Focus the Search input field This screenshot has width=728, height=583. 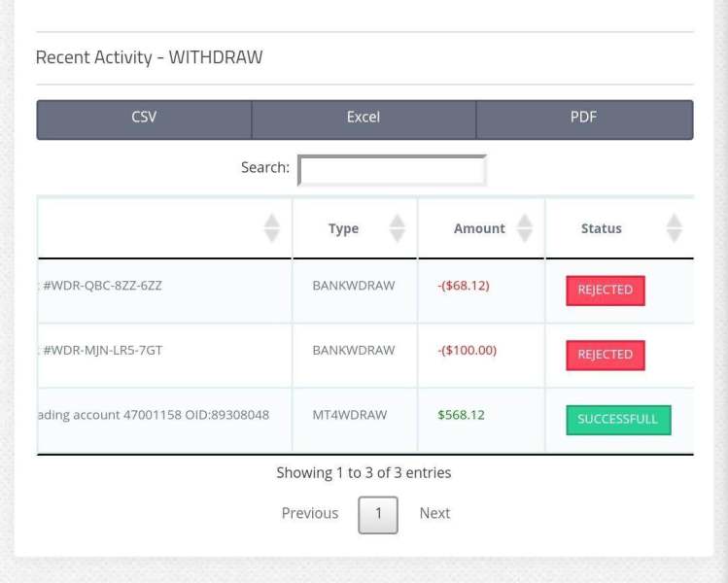[x=392, y=170]
